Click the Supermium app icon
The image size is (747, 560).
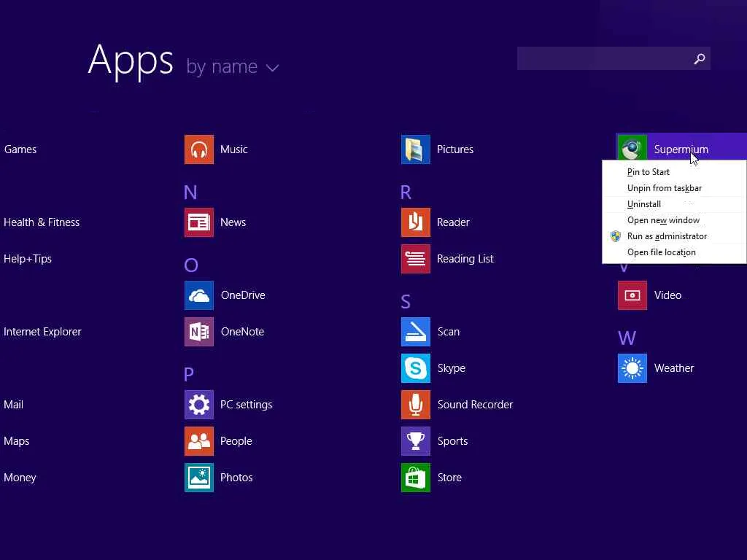click(632, 148)
